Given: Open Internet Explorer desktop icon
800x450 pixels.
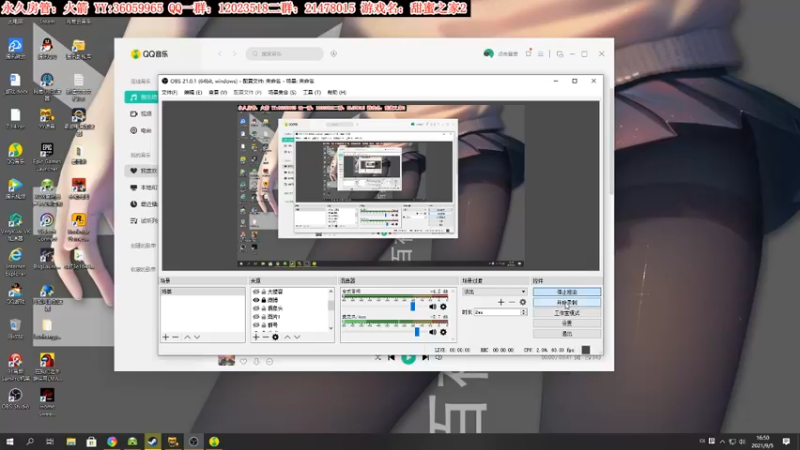Looking at the screenshot, I should (15, 262).
